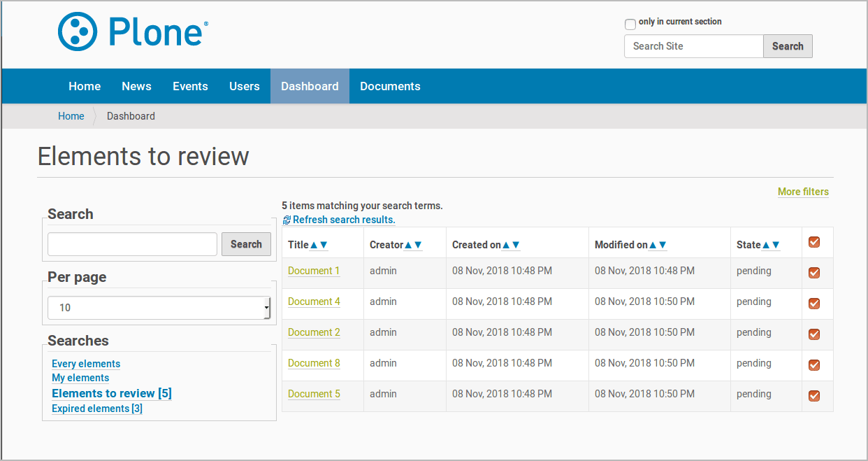
Task: Open the Per page dropdown
Action: tap(159, 308)
